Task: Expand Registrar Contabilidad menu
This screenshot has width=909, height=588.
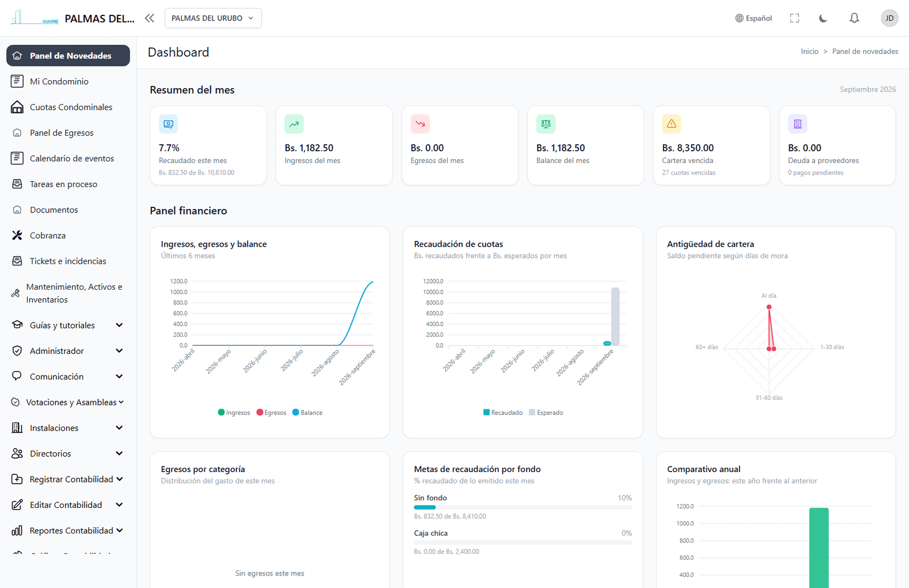Action: [68, 479]
